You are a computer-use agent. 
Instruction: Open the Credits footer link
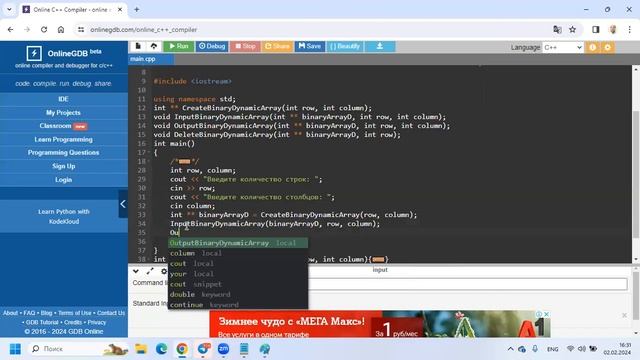click(73, 322)
